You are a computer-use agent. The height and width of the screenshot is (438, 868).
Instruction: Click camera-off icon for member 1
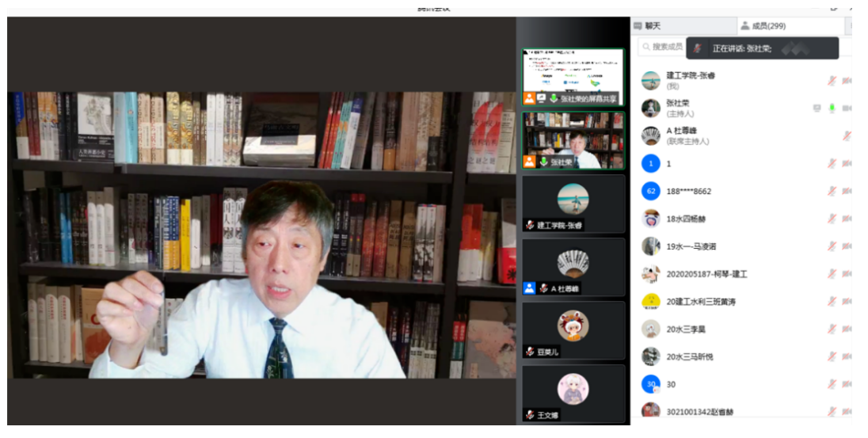coord(847,163)
